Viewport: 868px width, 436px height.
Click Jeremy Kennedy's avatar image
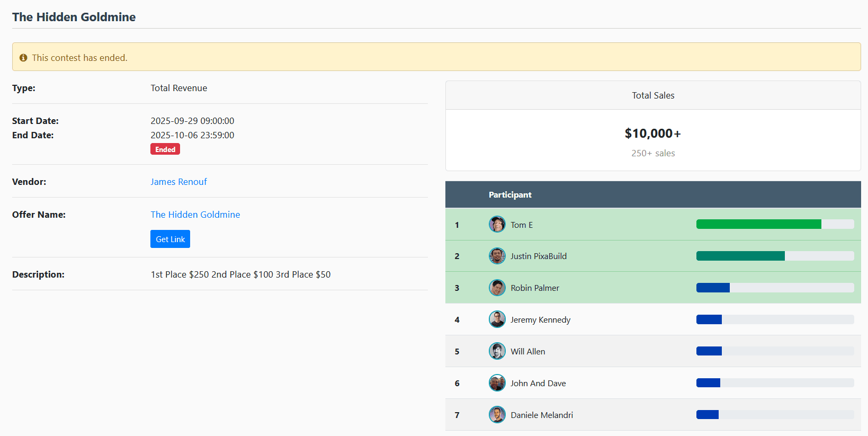497,320
